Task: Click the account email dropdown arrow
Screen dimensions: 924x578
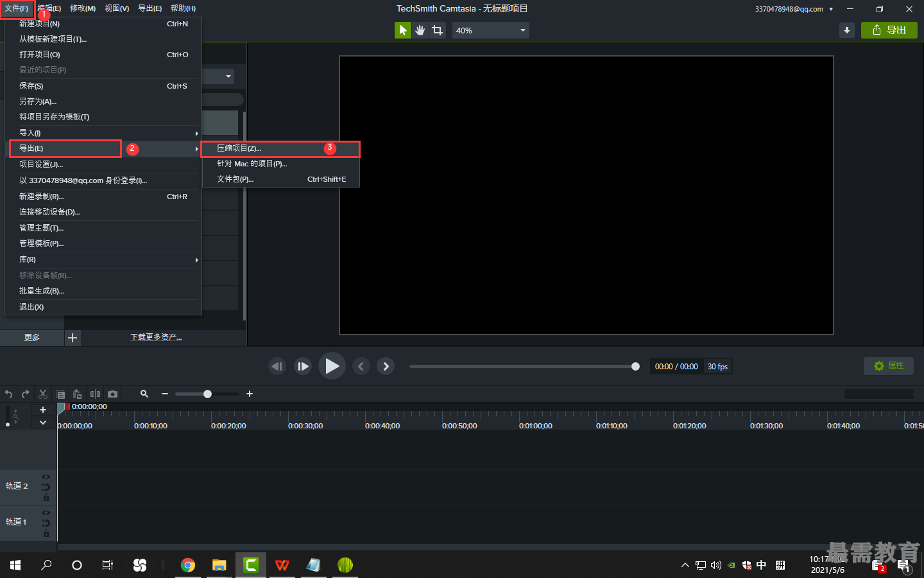Action: coord(831,9)
